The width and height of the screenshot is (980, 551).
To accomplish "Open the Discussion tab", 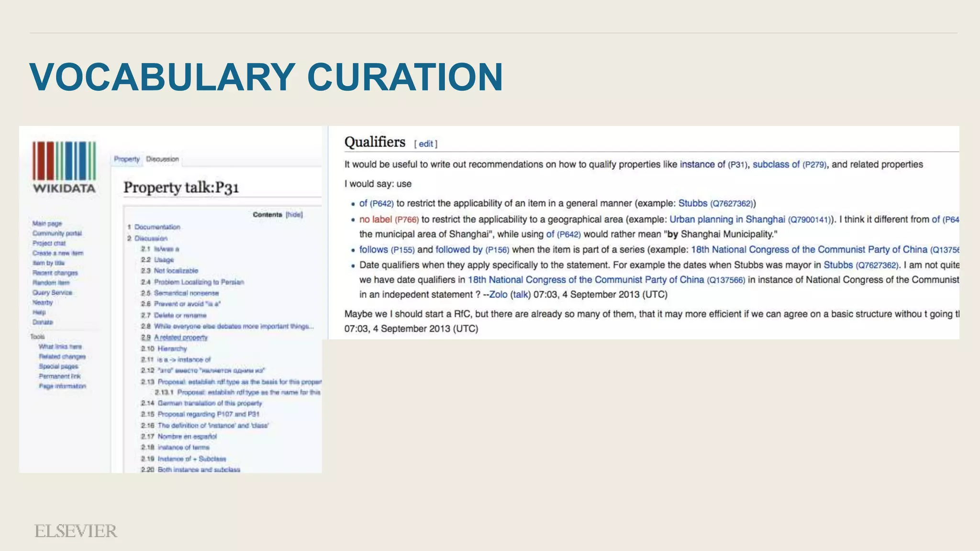I will [x=162, y=159].
